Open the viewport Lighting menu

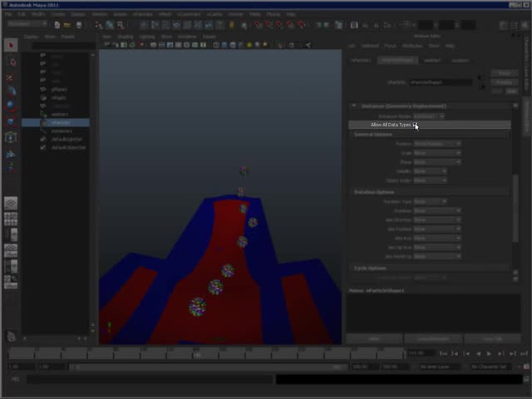click(147, 37)
